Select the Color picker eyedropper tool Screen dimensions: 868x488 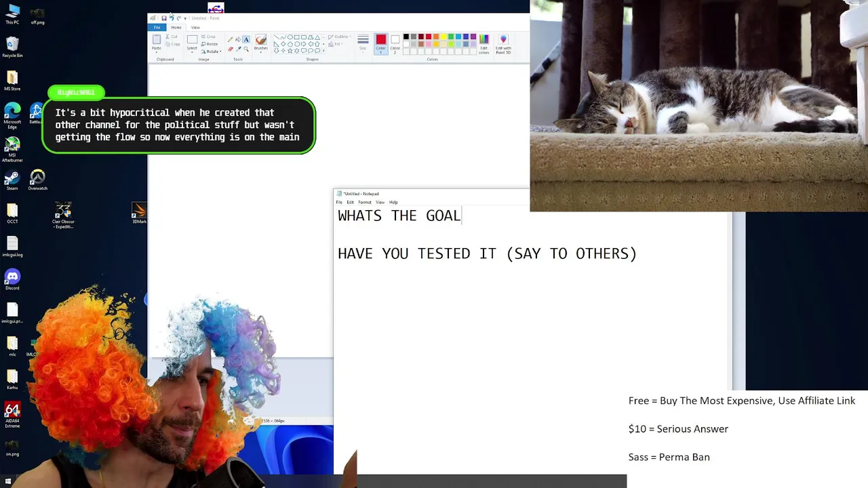pos(239,49)
